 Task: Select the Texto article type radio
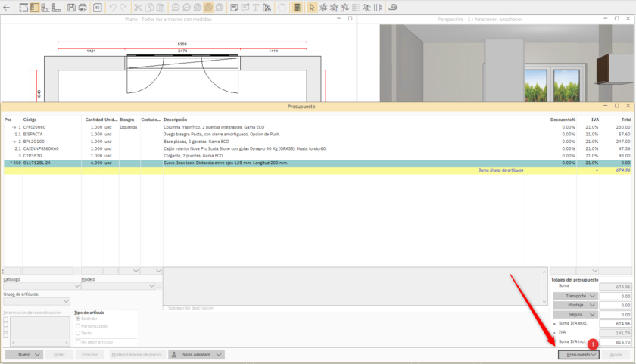tap(78, 333)
